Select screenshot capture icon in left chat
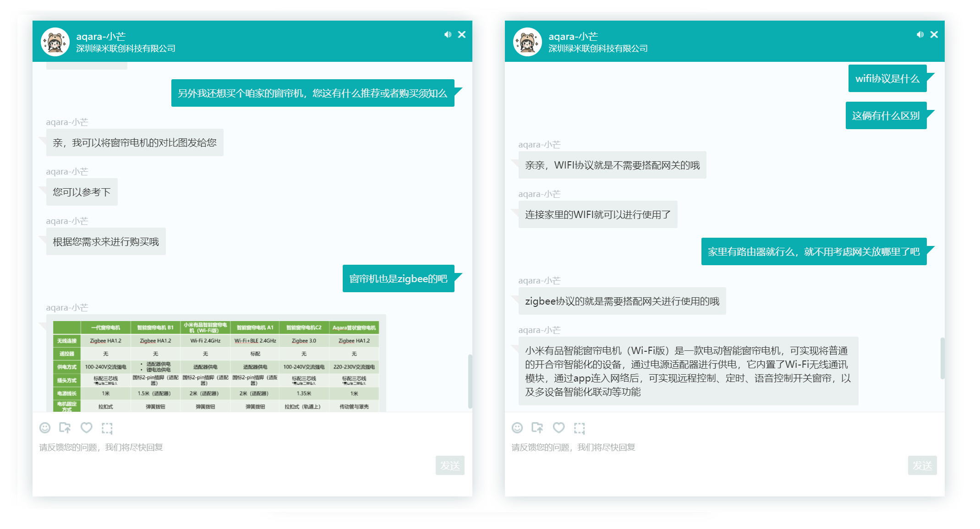This screenshot has height=529, width=980. (x=107, y=428)
